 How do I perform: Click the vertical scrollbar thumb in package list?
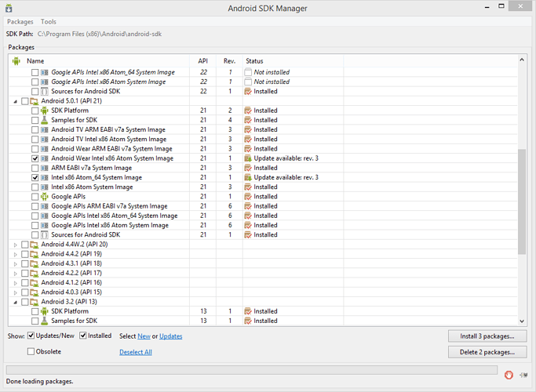point(522,201)
